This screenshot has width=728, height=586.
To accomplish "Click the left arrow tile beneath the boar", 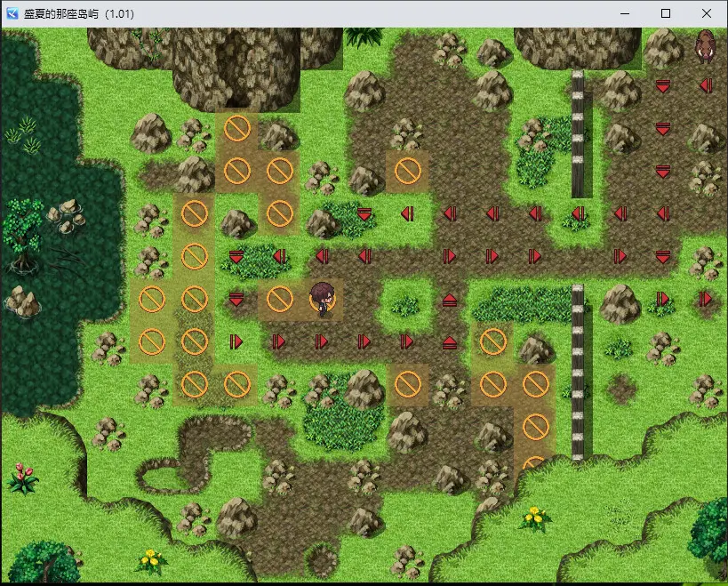I will pyautogui.click(x=706, y=85).
